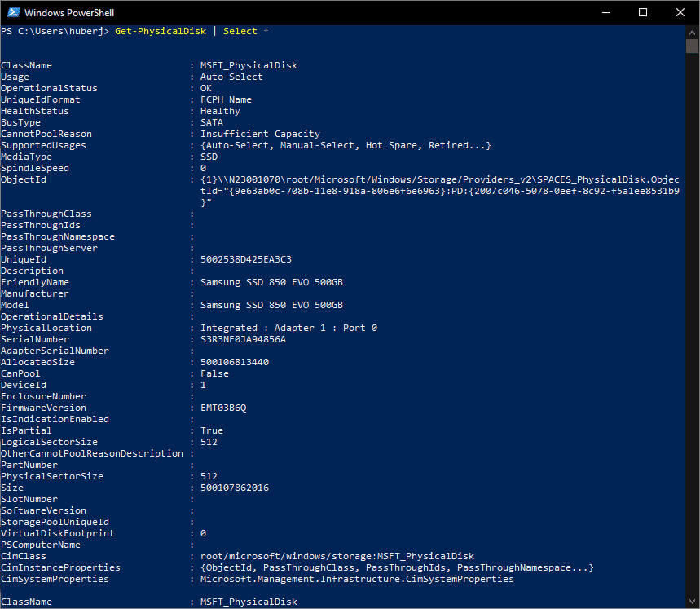Click the Size value 500107862016
Screen dimensions: 700x609
click(235, 488)
